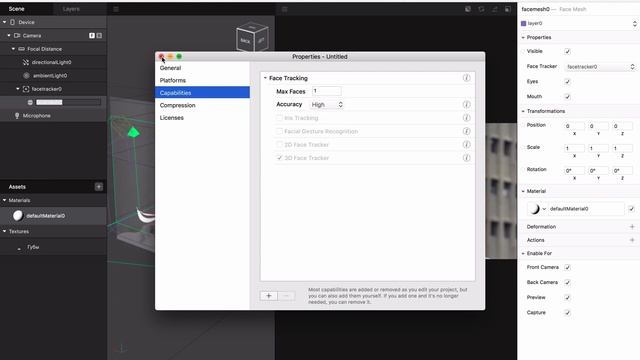The image size is (640, 360).
Task: Click the first viewport toolbar icon at top right
Action: tap(468, 9)
